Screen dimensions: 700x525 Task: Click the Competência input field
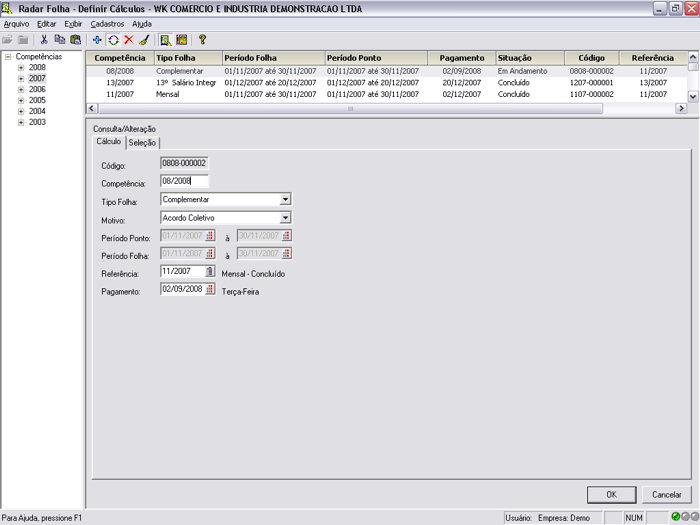point(183,182)
